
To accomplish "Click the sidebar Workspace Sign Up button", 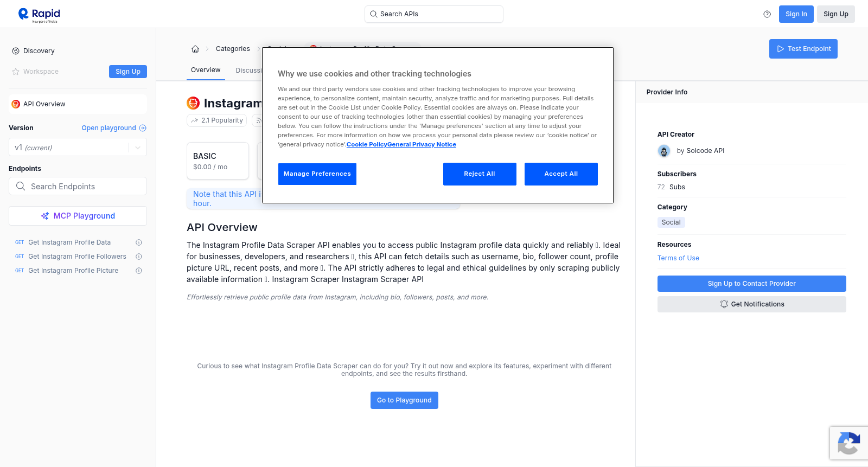I will coord(128,72).
